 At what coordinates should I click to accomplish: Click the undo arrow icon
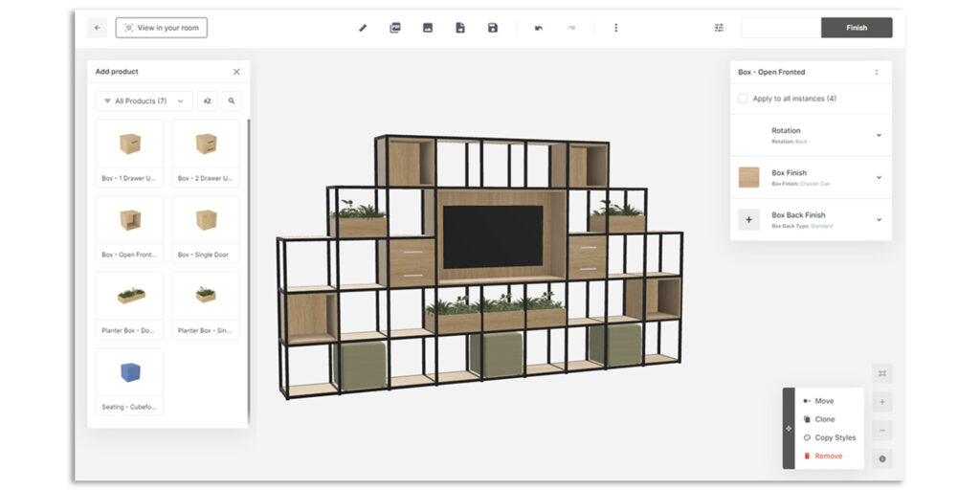coord(539,28)
